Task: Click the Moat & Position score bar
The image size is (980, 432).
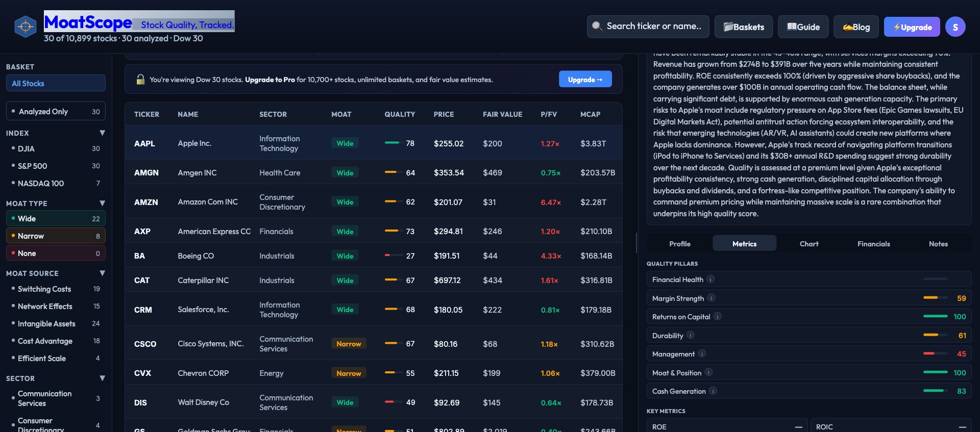Action: coord(935,372)
